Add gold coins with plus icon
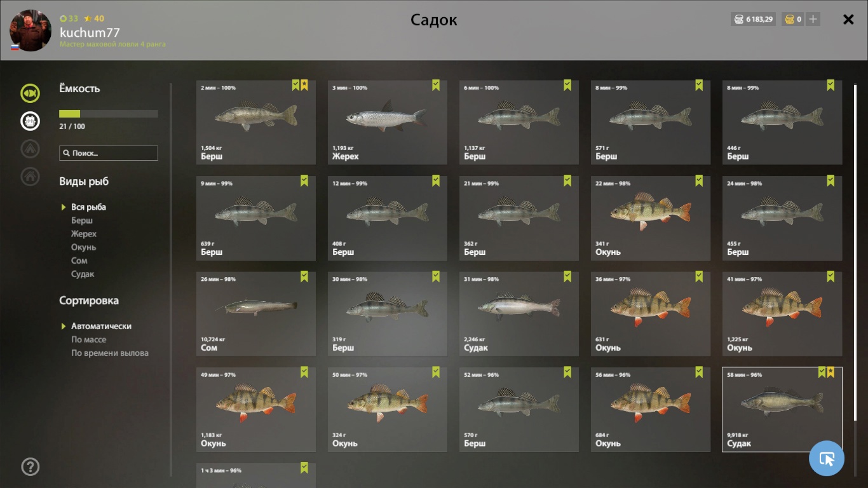 tap(813, 19)
